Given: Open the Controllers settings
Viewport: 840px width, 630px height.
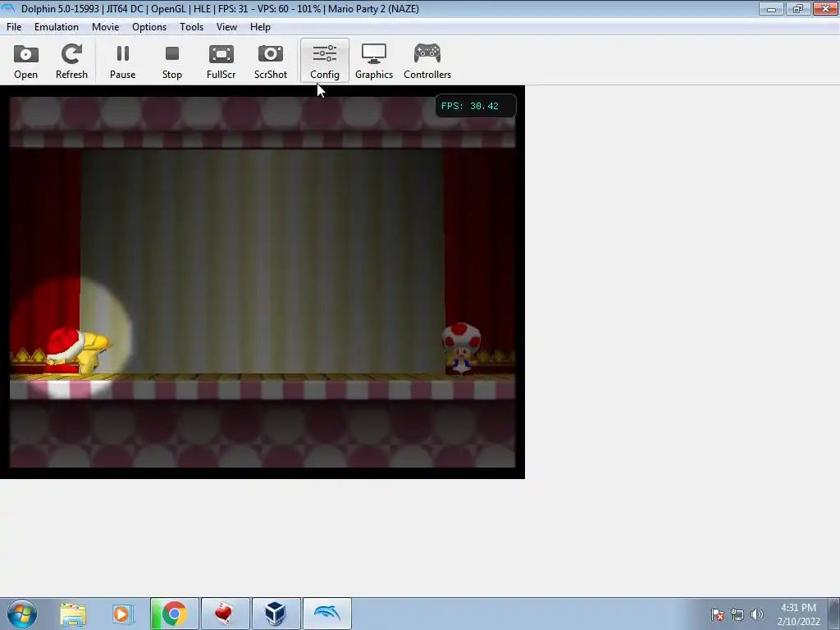Looking at the screenshot, I should (427, 61).
